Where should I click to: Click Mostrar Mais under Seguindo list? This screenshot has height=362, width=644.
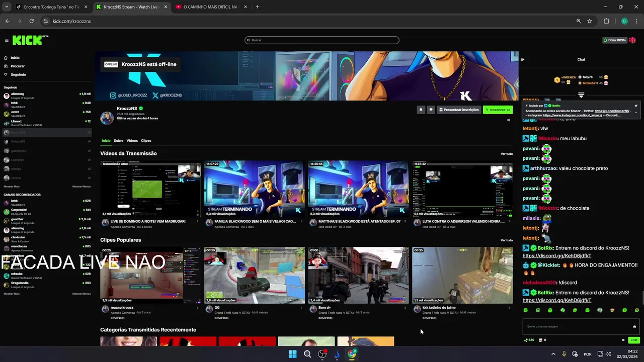tap(12, 187)
